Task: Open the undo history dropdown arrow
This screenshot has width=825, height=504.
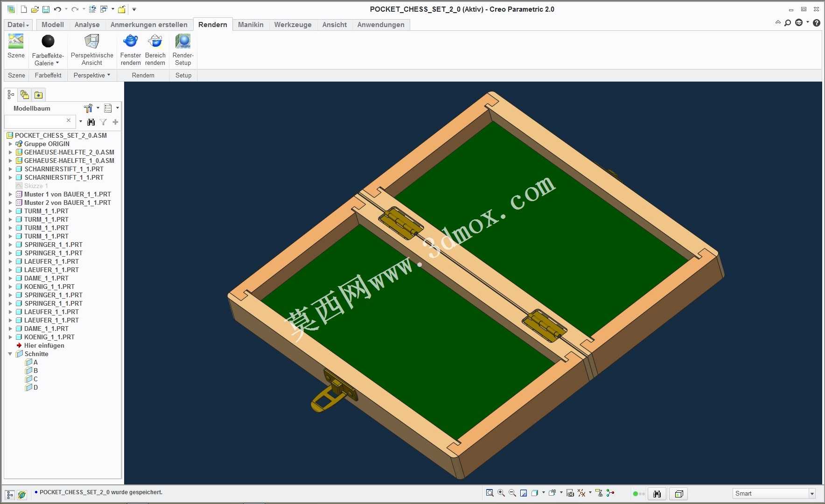Action: pyautogui.click(x=66, y=9)
